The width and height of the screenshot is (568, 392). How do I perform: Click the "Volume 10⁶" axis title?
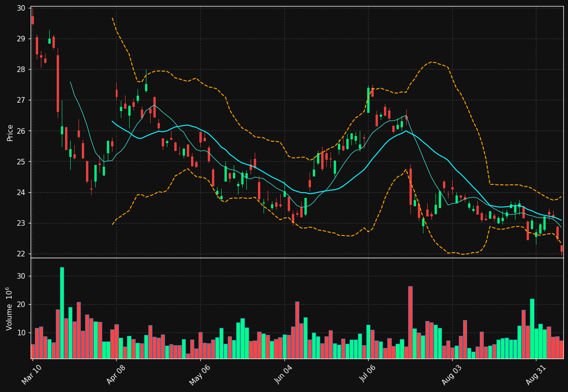coord(10,308)
